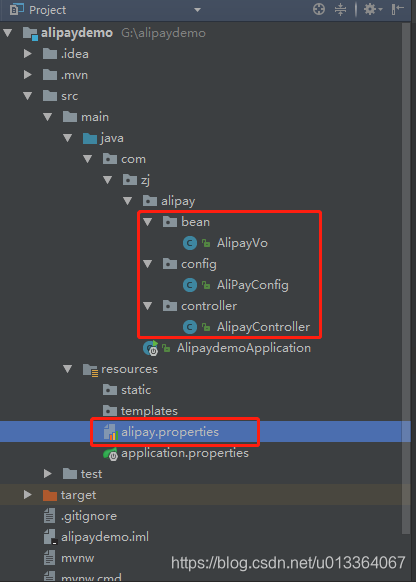Click the .gitignore file icon
The height and width of the screenshot is (582, 416).
(49, 516)
